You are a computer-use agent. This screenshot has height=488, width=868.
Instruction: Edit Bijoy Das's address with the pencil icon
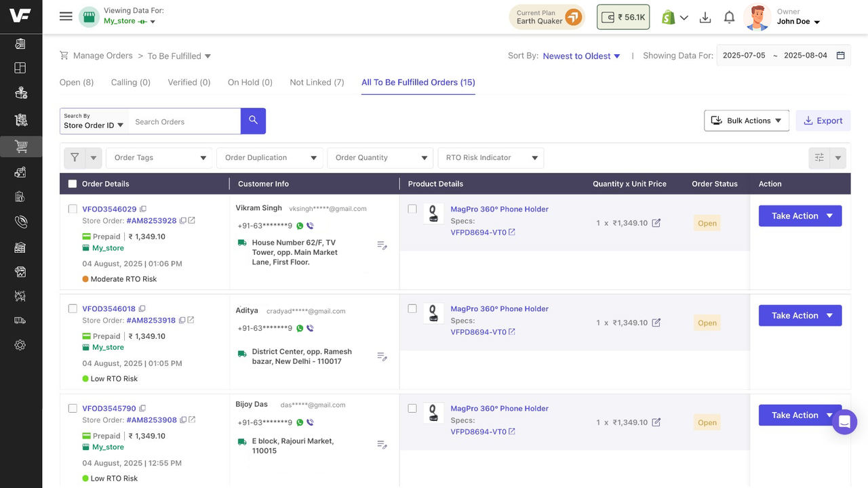(x=382, y=445)
